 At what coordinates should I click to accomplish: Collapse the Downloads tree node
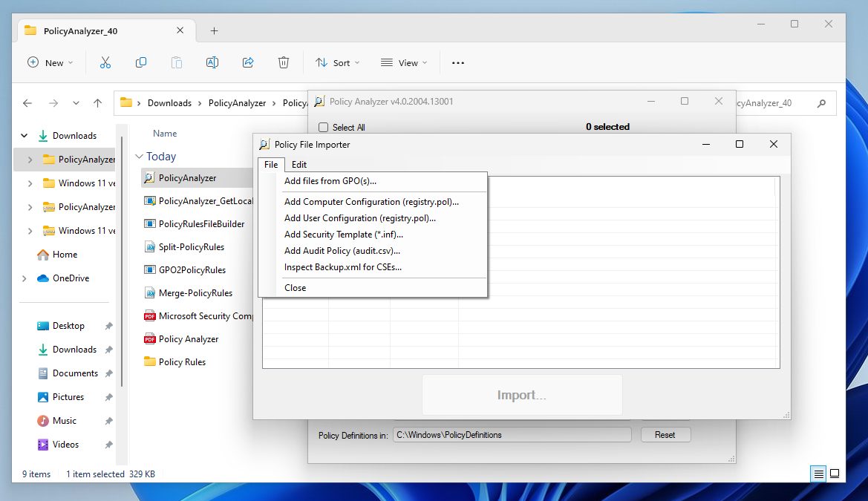click(25, 136)
